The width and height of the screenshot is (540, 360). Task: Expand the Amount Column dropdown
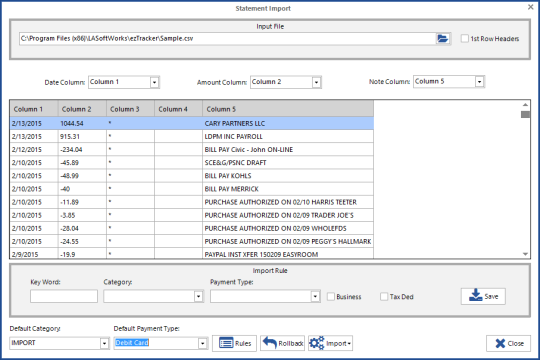[316, 82]
